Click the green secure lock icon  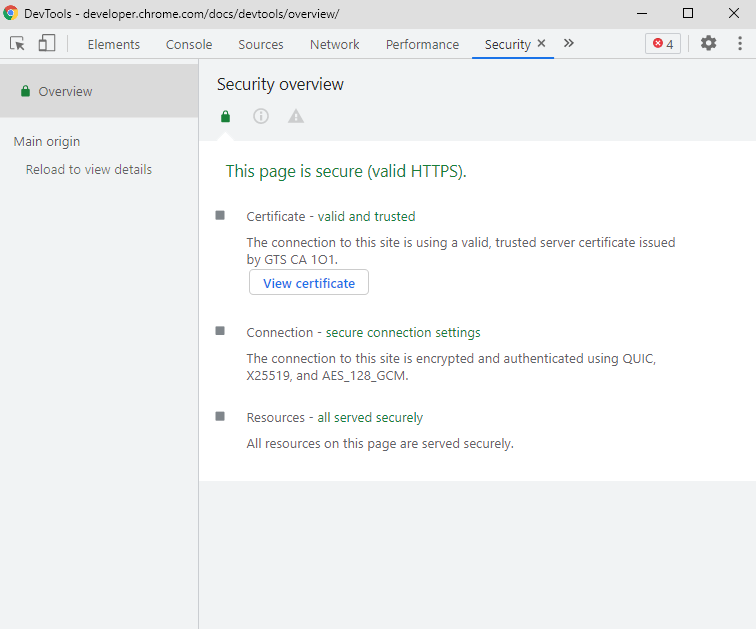(226, 116)
